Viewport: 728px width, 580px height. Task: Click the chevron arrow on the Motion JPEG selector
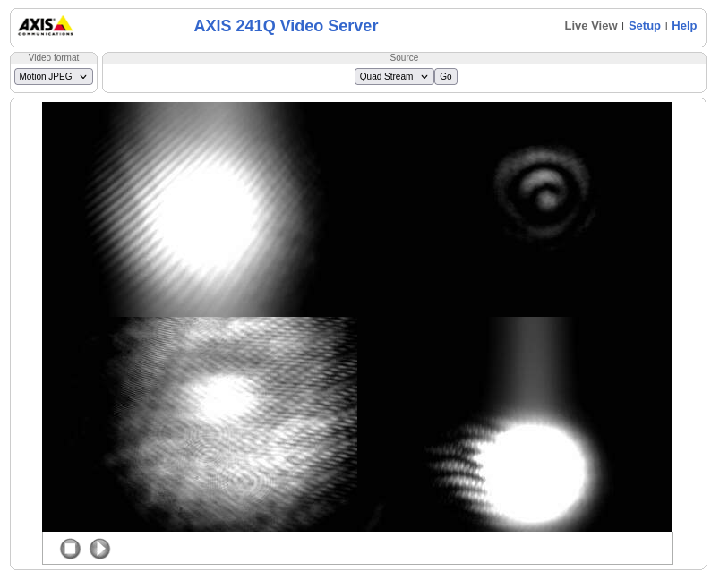click(83, 77)
